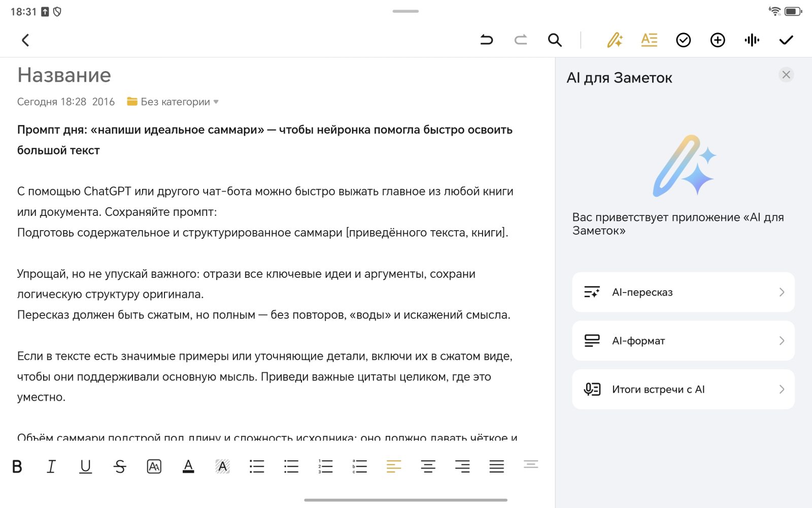Tap the upload status bar icon
812x508 pixels.
pos(45,12)
